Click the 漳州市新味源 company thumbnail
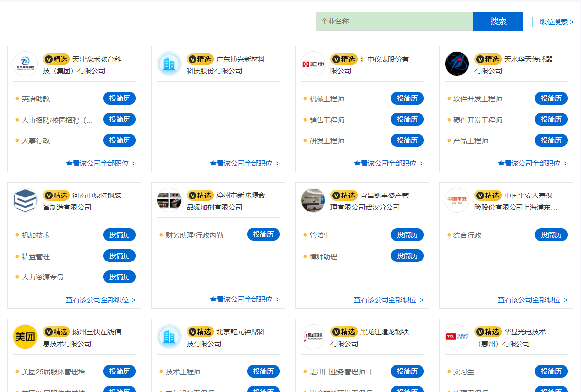 pyautogui.click(x=169, y=200)
